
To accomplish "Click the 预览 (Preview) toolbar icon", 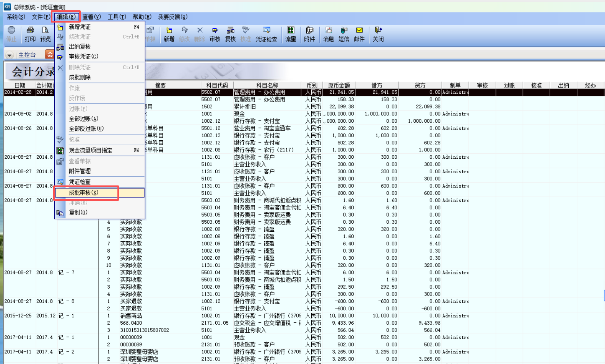I will [x=45, y=34].
